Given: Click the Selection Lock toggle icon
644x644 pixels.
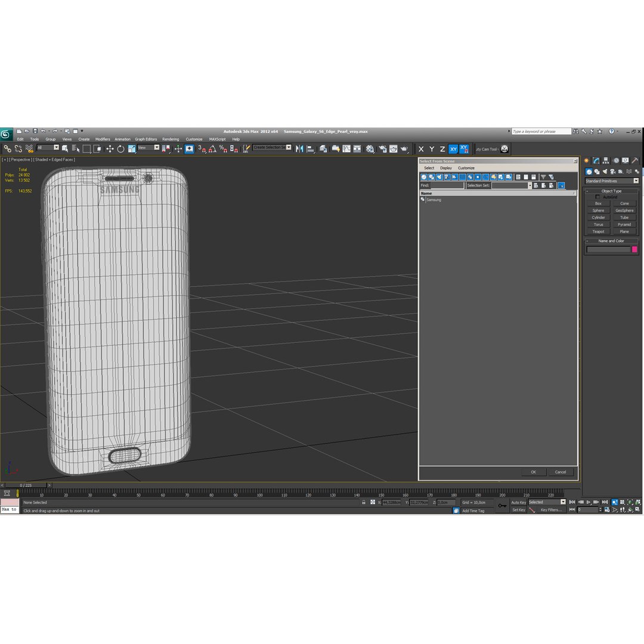Looking at the screenshot, I should pyautogui.click(x=364, y=502).
